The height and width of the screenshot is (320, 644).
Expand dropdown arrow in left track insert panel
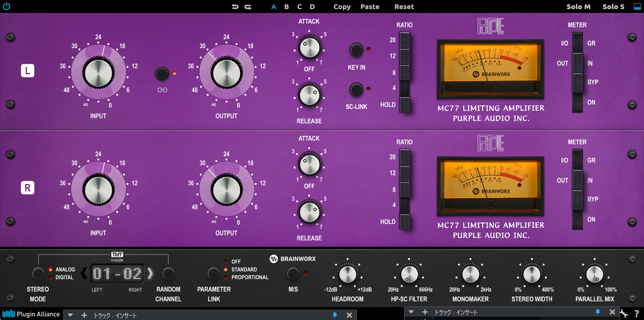[70, 315]
